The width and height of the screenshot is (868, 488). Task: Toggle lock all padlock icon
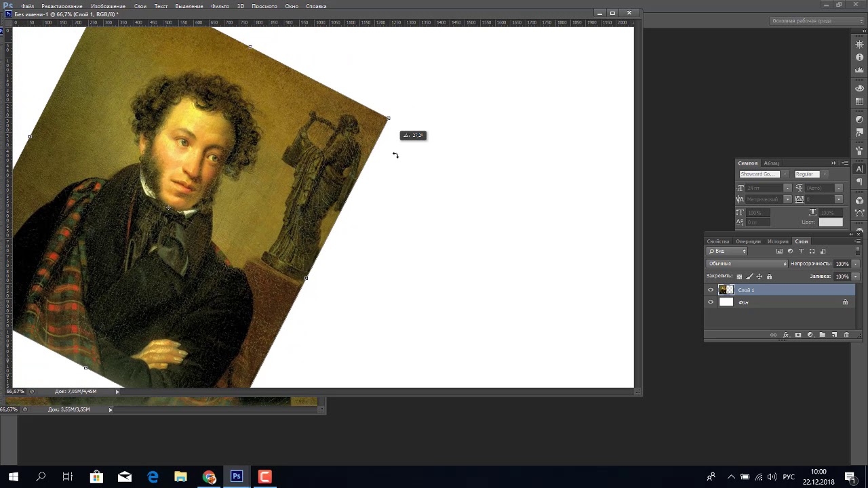(x=769, y=277)
